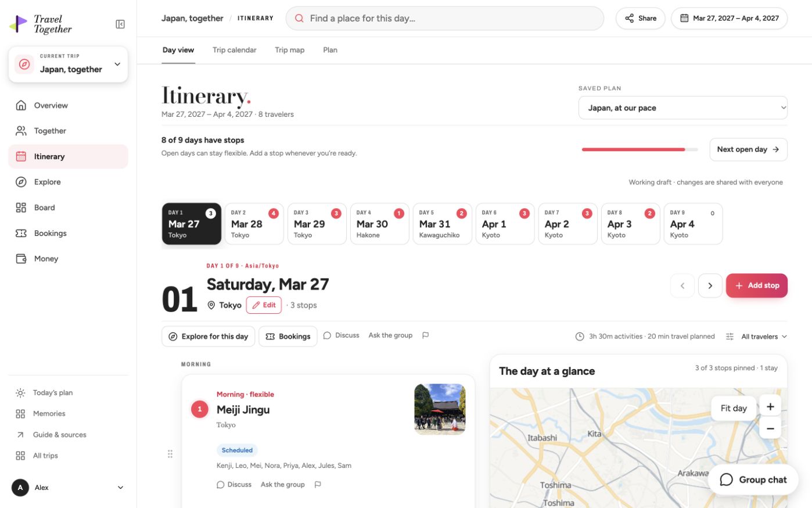Image resolution: width=812 pixels, height=508 pixels.
Task: Go to next day arrow
Action: (710, 285)
